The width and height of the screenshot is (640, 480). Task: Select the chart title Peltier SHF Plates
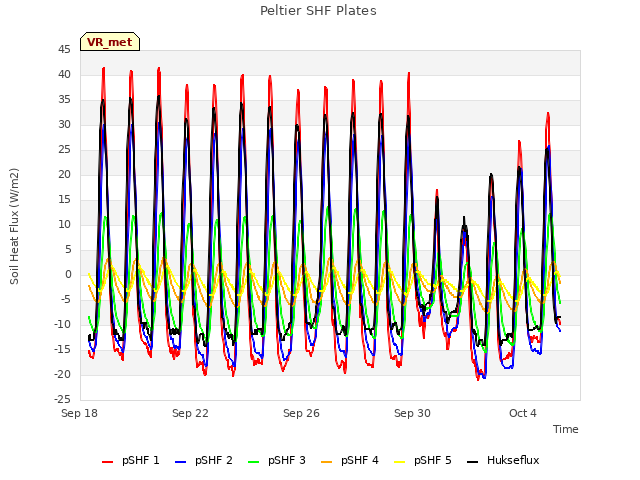click(318, 11)
